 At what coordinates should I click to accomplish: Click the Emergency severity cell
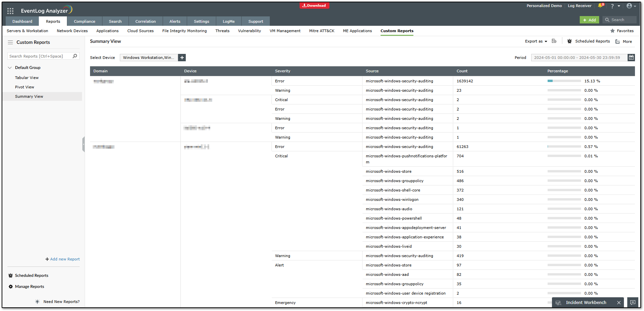(x=285, y=303)
